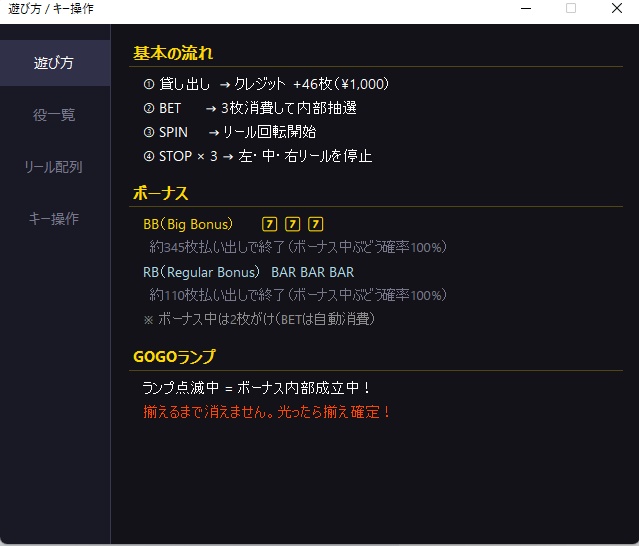
Task: Click the GOGOランプ section heading
Action: [x=174, y=357]
